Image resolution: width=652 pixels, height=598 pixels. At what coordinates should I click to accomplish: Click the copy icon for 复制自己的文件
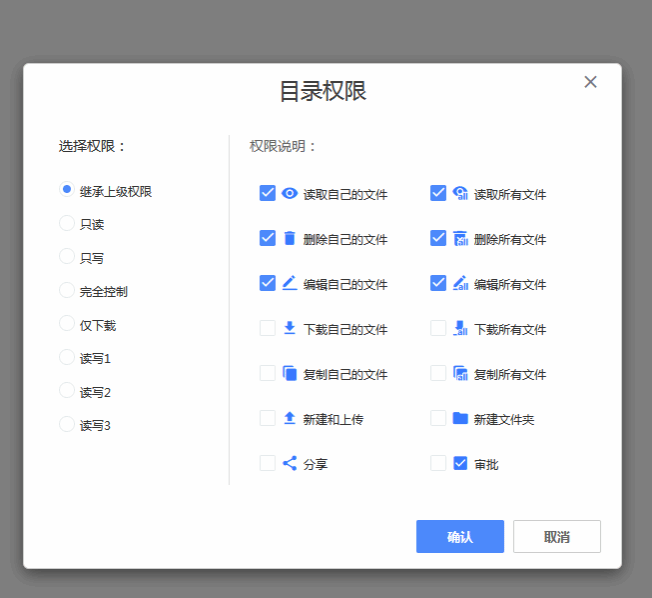pyautogui.click(x=289, y=373)
